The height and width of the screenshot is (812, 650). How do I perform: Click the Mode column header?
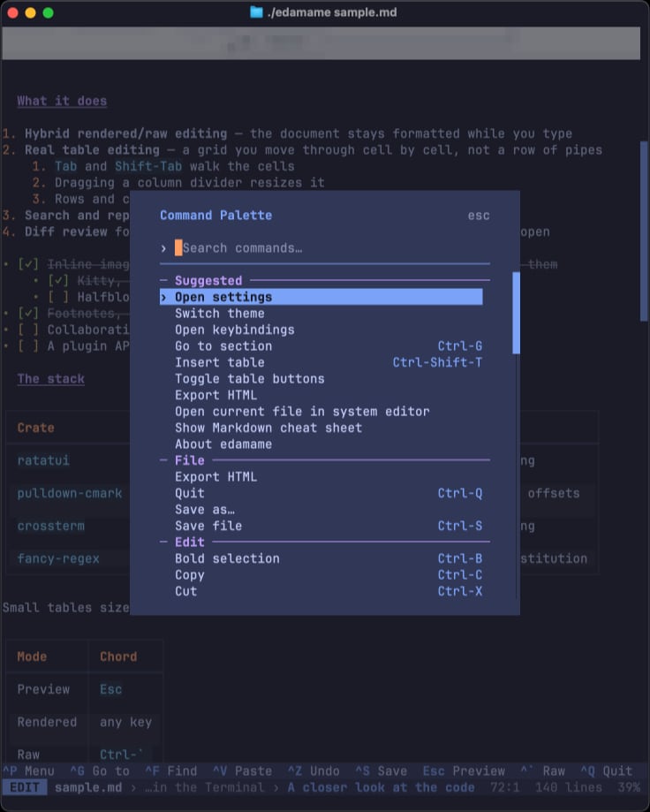click(x=32, y=656)
